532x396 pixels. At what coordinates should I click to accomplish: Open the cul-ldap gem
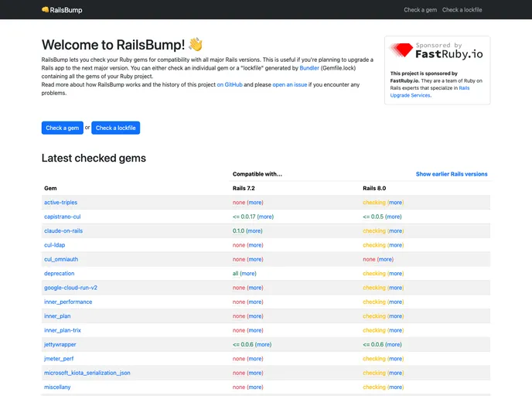55,245
